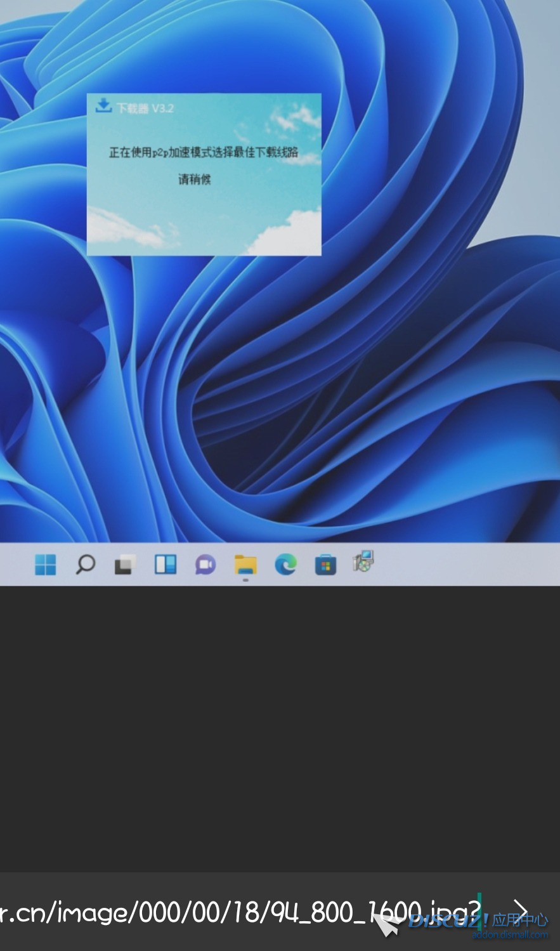Viewport: 560px width, 951px height.
Task: Click the download arrow icon in 下载器 window
Action: pyautogui.click(x=103, y=106)
